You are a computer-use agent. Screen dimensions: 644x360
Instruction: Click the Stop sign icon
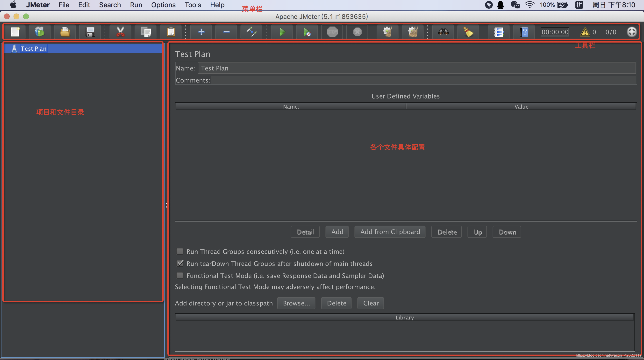(x=332, y=32)
